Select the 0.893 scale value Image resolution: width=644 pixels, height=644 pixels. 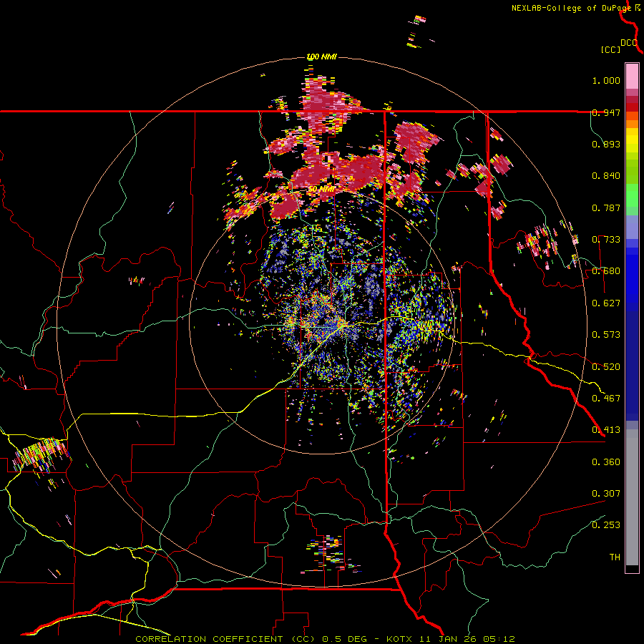(606, 144)
